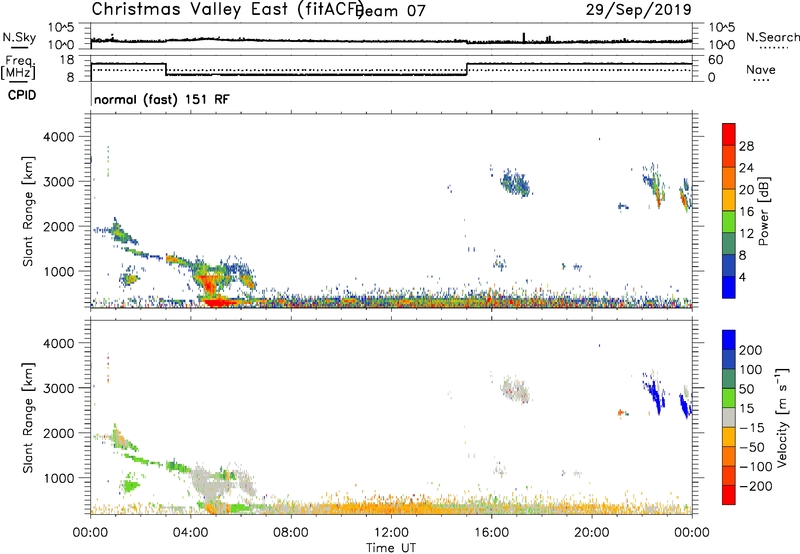Click the '16:00' time tick label
This screenshot has width=800, height=554.
click(491, 533)
